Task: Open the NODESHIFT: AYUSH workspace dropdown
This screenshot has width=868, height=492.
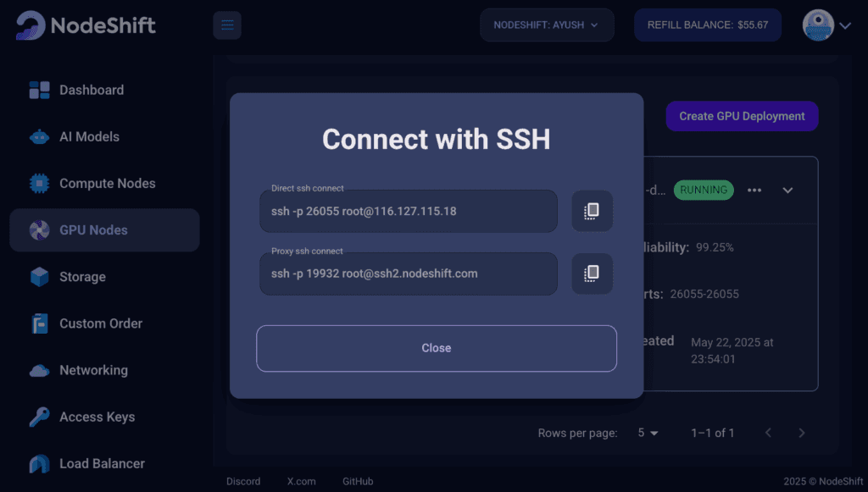Action: tap(546, 25)
